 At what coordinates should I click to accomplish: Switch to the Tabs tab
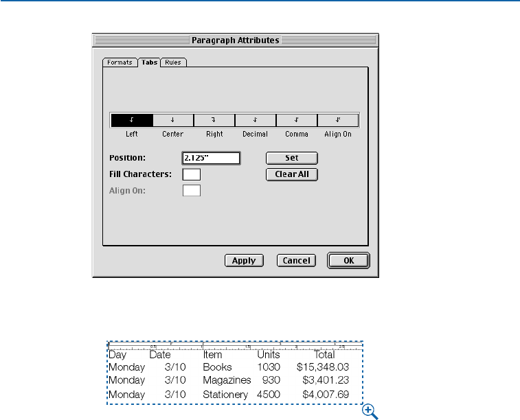[x=149, y=62]
